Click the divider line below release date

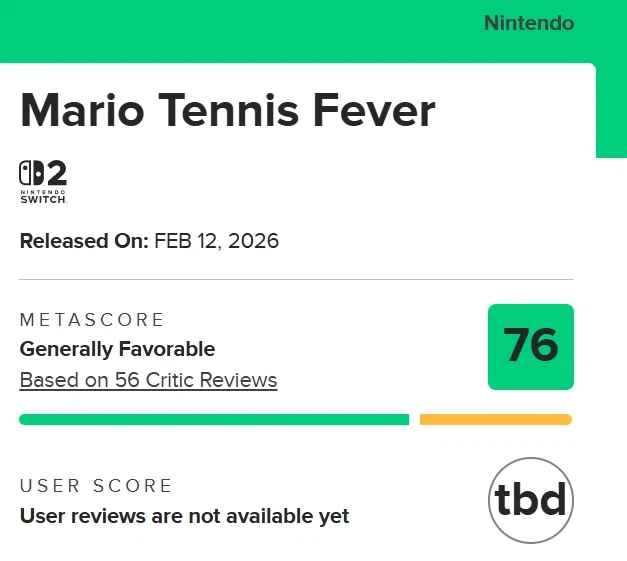point(296,279)
